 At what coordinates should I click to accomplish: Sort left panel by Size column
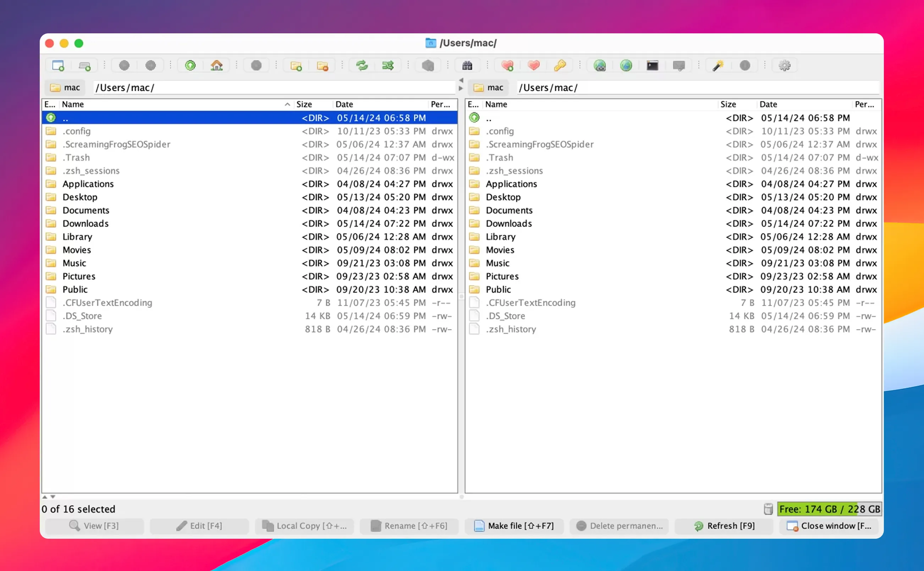313,104
